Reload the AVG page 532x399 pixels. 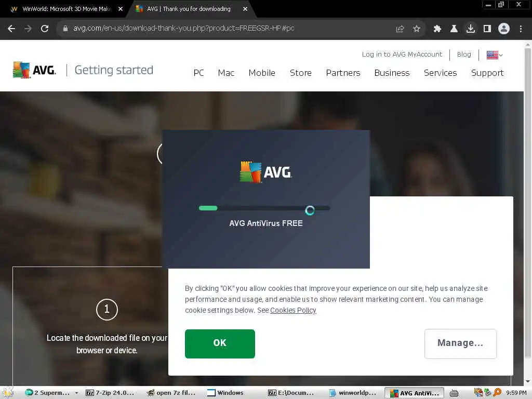pyautogui.click(x=45, y=29)
